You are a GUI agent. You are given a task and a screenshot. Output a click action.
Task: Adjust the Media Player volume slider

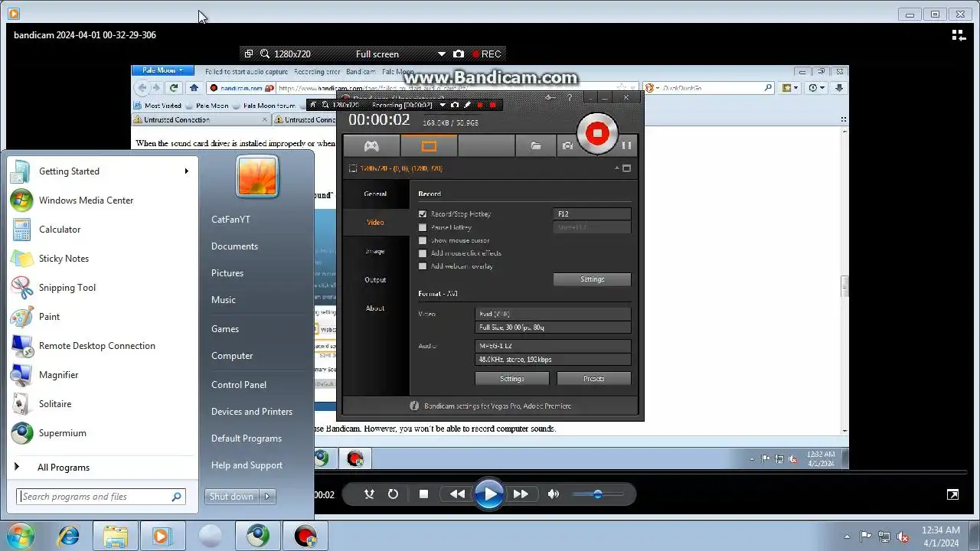click(x=598, y=494)
